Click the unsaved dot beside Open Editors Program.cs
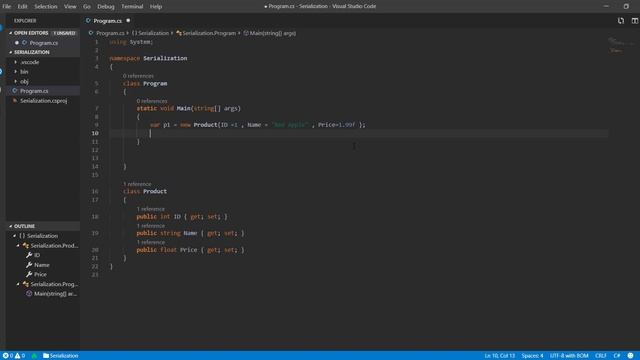This screenshot has width=640, height=360. click(17, 42)
